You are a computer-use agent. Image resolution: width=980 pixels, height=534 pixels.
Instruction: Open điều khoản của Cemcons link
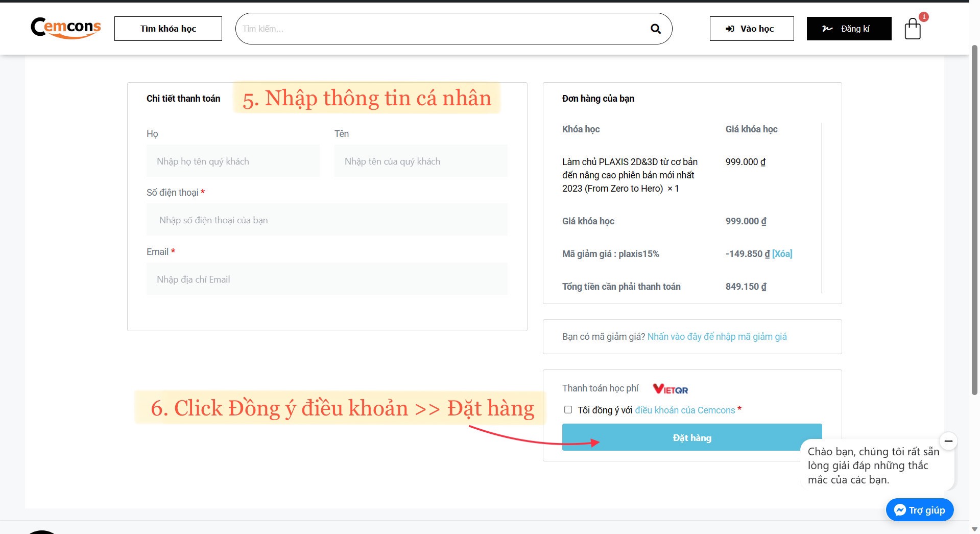[x=685, y=410]
